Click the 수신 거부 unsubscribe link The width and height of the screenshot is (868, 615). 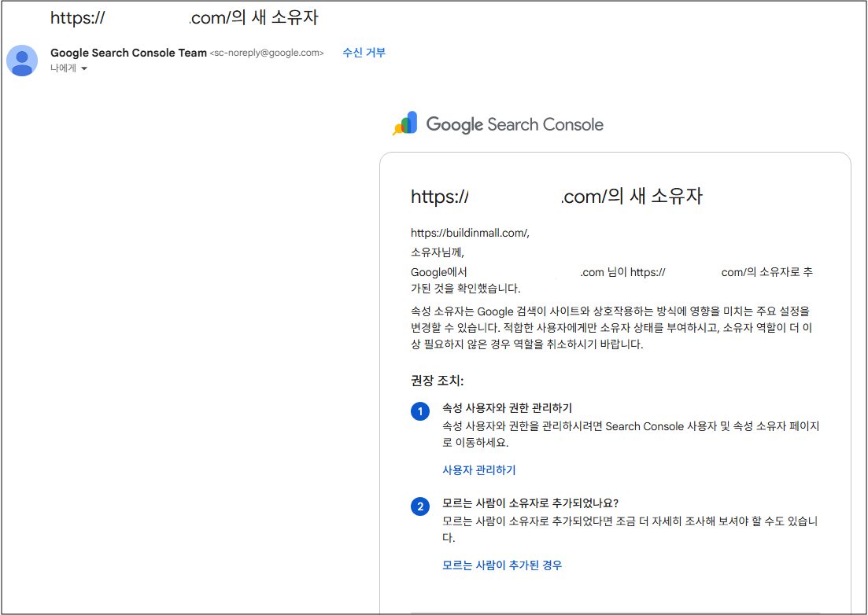[364, 53]
